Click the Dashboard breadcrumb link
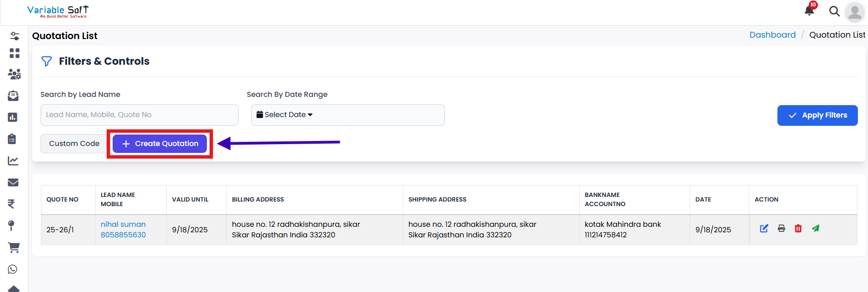 pos(772,35)
